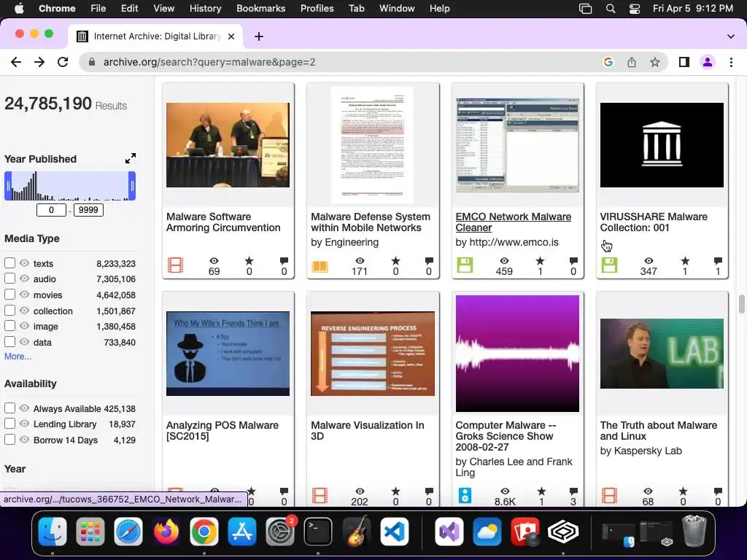Click movie icon on Truth about Malware card

click(x=609, y=495)
